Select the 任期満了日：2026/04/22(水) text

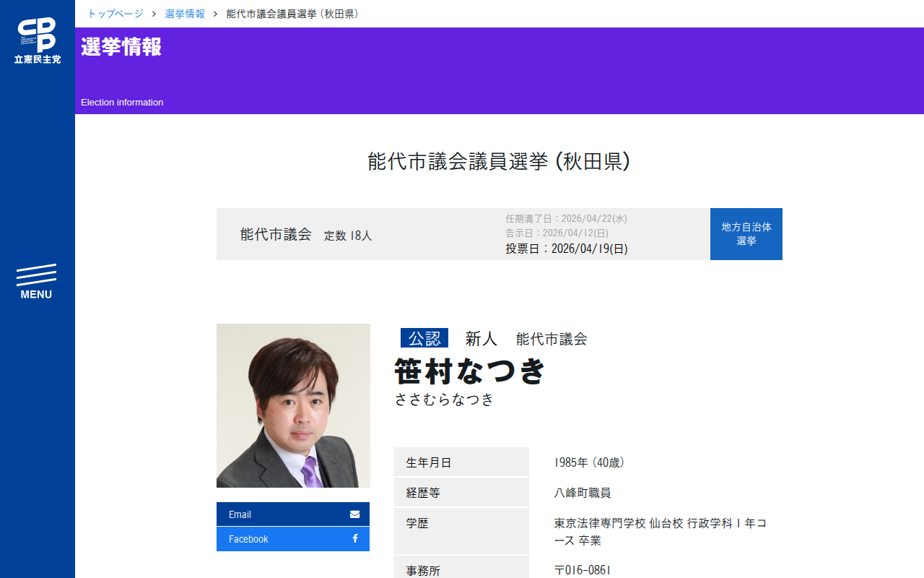(567, 218)
